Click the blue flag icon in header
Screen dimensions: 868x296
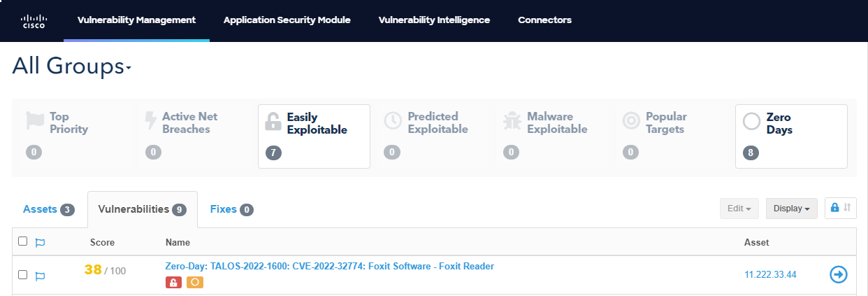[x=40, y=243]
